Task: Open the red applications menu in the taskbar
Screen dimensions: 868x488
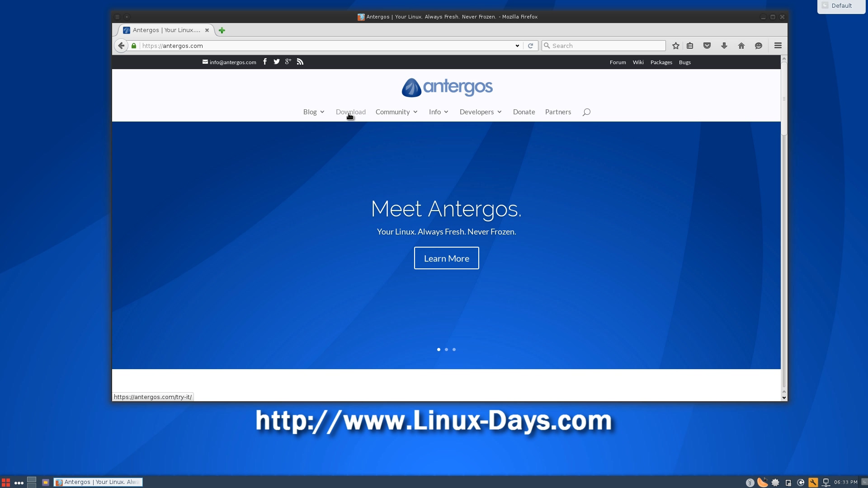Action: click(6, 482)
